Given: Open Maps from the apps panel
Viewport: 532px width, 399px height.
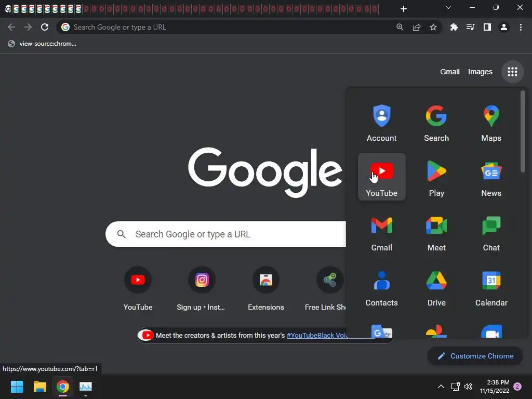Looking at the screenshot, I should (491, 122).
